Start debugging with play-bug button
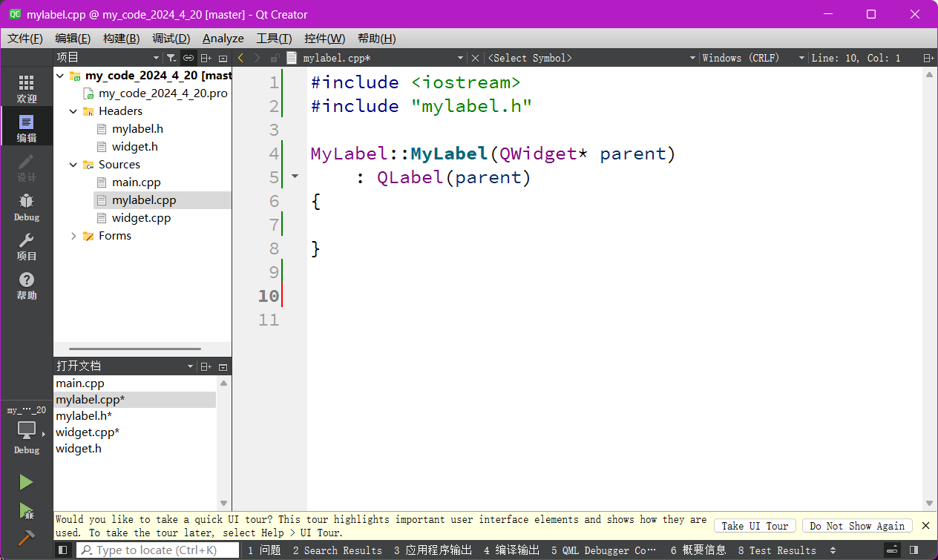The height and width of the screenshot is (560, 938). pyautogui.click(x=26, y=511)
